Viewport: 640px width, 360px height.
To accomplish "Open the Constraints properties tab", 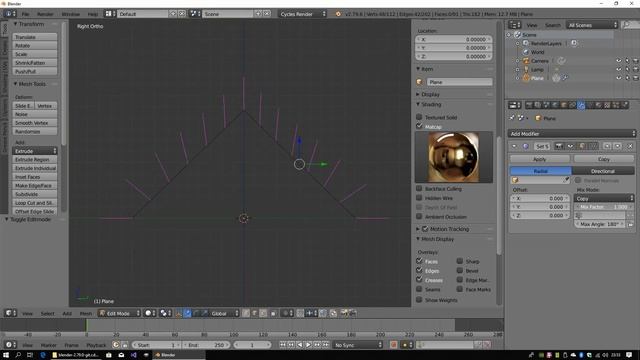I will [x=572, y=105].
